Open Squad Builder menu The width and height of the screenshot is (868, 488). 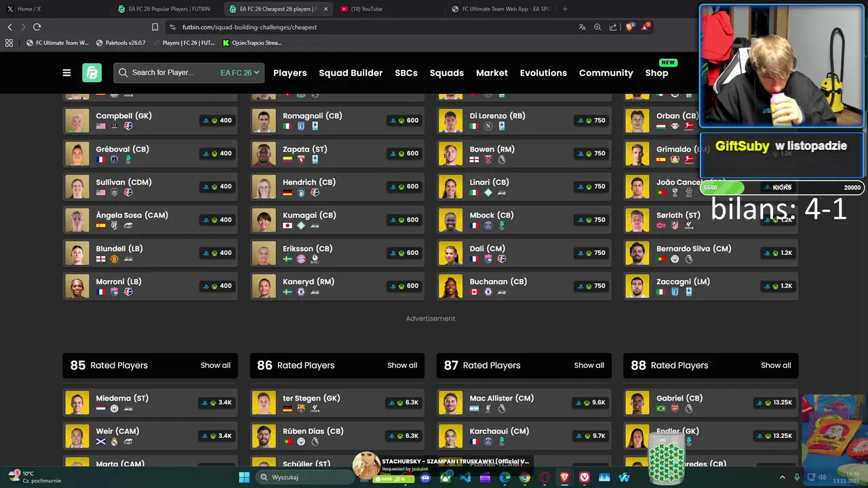[351, 73]
